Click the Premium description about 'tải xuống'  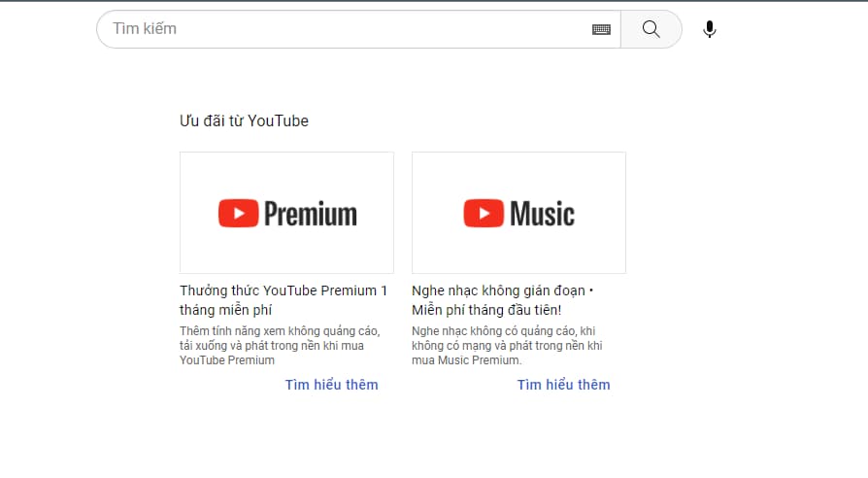280,345
